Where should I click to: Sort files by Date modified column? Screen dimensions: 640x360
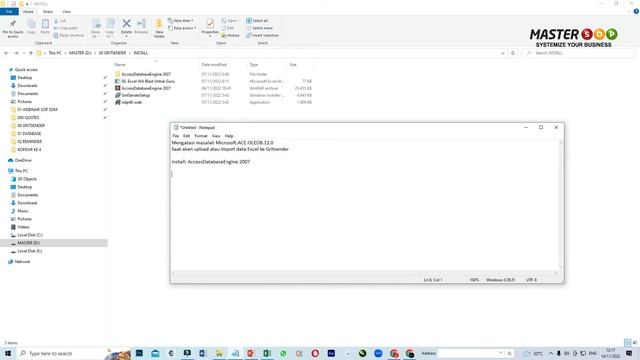pos(214,64)
